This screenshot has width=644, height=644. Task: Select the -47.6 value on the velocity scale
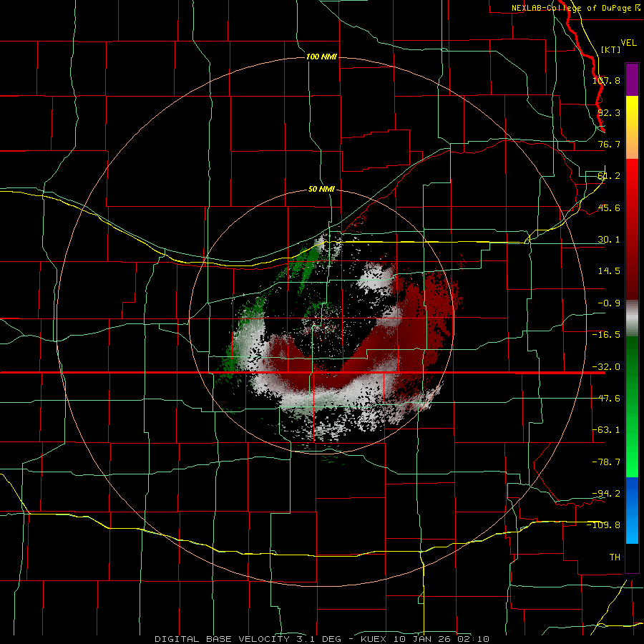coord(606,399)
